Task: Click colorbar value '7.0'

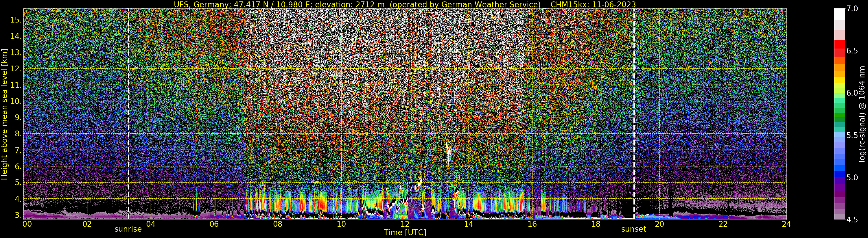Action: pyautogui.click(x=852, y=9)
